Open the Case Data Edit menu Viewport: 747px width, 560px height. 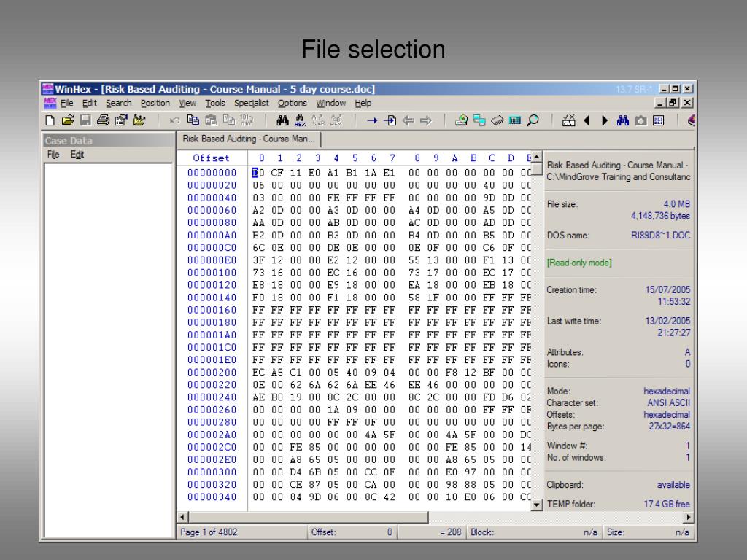[x=77, y=155]
